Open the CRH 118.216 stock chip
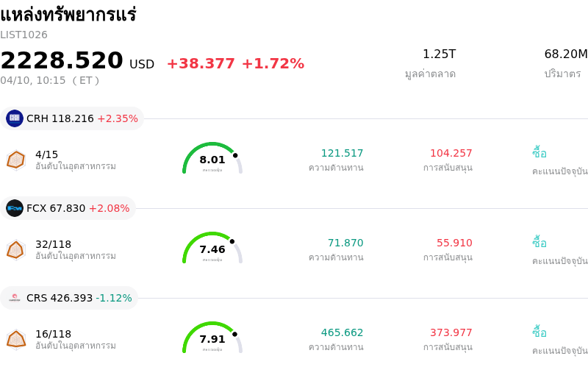Viewport: 588px width, 367px height. coord(72,118)
